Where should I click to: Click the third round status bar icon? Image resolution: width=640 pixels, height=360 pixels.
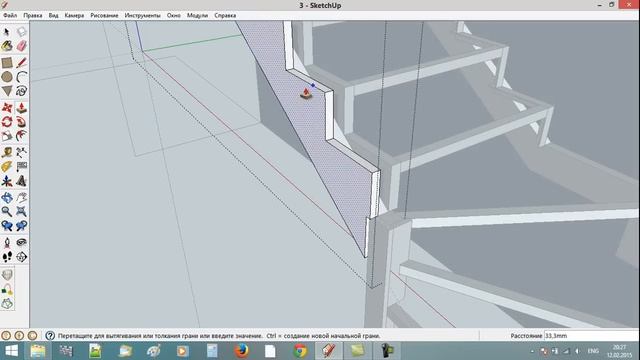[x=32, y=336]
